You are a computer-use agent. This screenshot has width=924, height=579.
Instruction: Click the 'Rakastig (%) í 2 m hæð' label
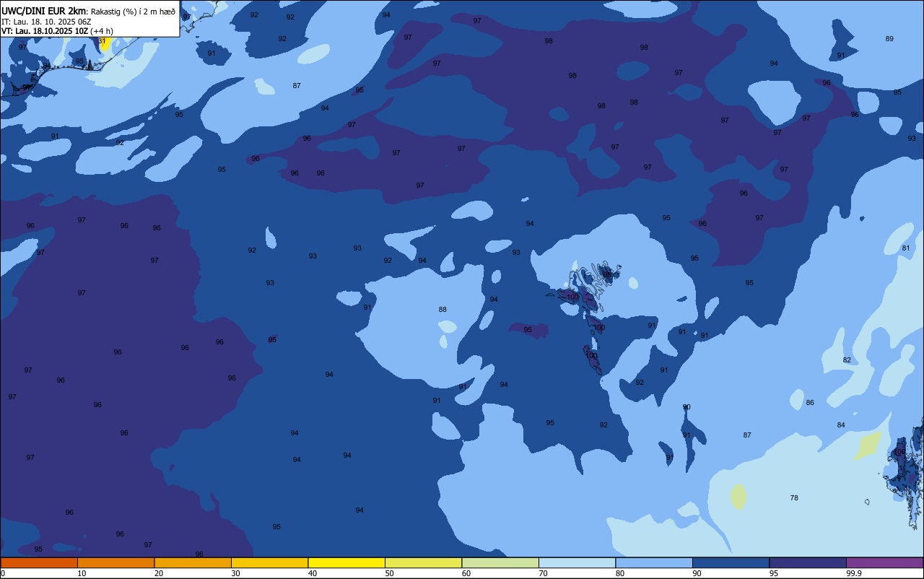[x=133, y=12]
